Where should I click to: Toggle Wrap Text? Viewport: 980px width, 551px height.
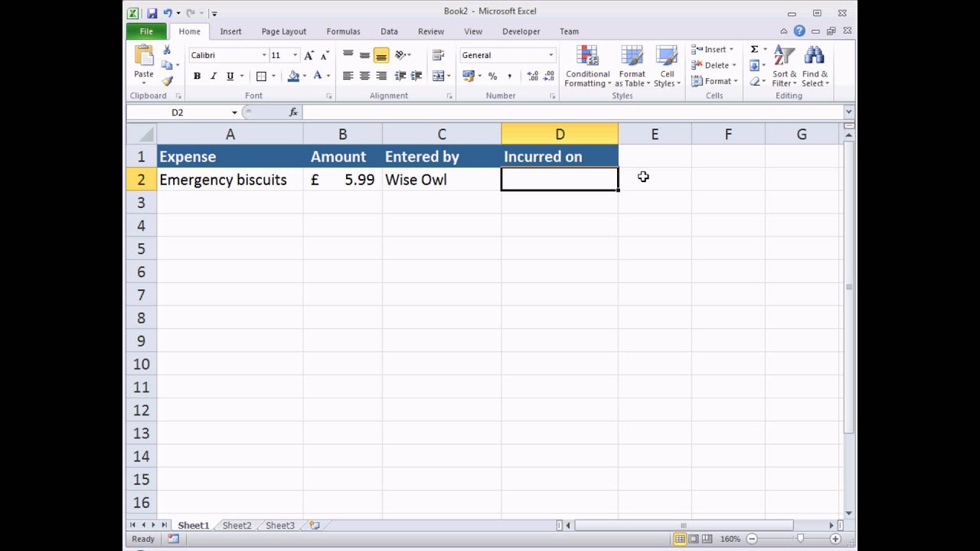click(x=439, y=55)
